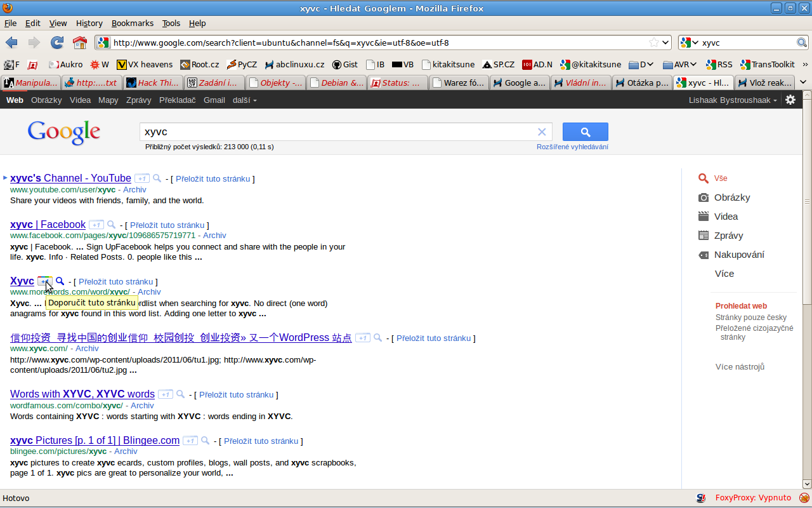Click the blue Google search button
This screenshot has width=812, height=508.
coord(585,132)
